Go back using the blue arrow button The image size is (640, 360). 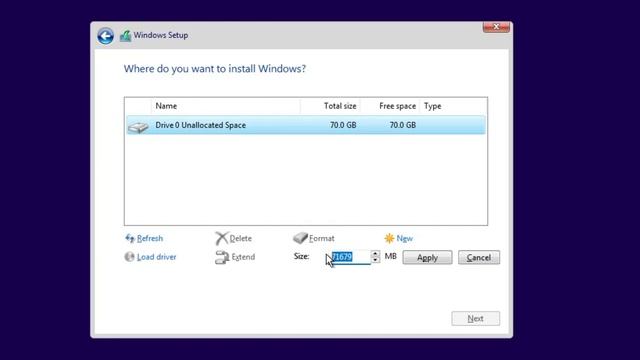pyautogui.click(x=105, y=36)
